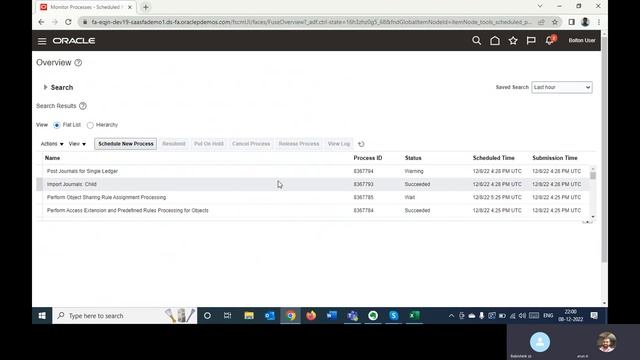Sort by the Process ID column header

tap(368, 158)
